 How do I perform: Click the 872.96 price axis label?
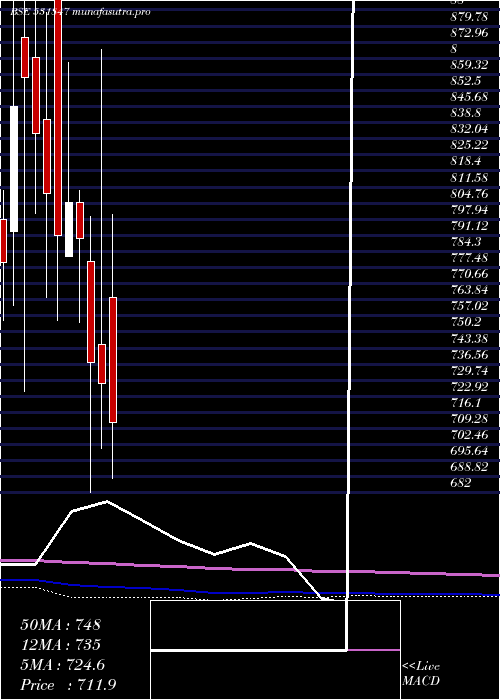pos(469,33)
